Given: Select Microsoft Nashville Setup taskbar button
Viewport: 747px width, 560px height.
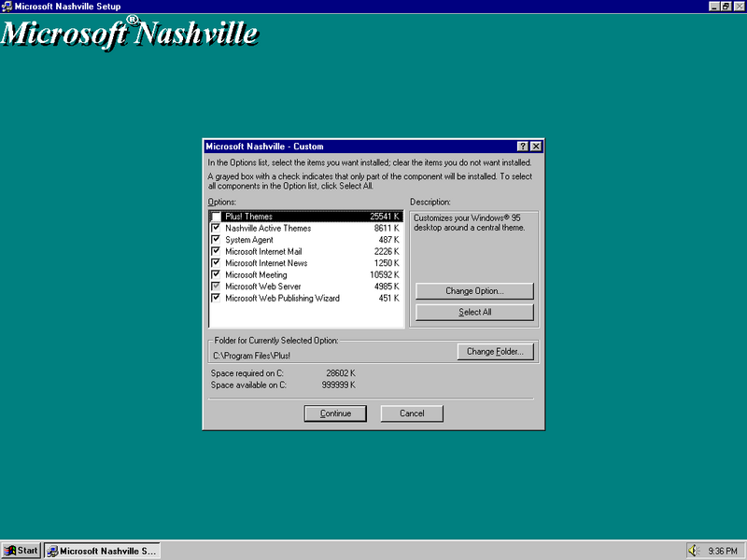Looking at the screenshot, I should (x=103, y=551).
